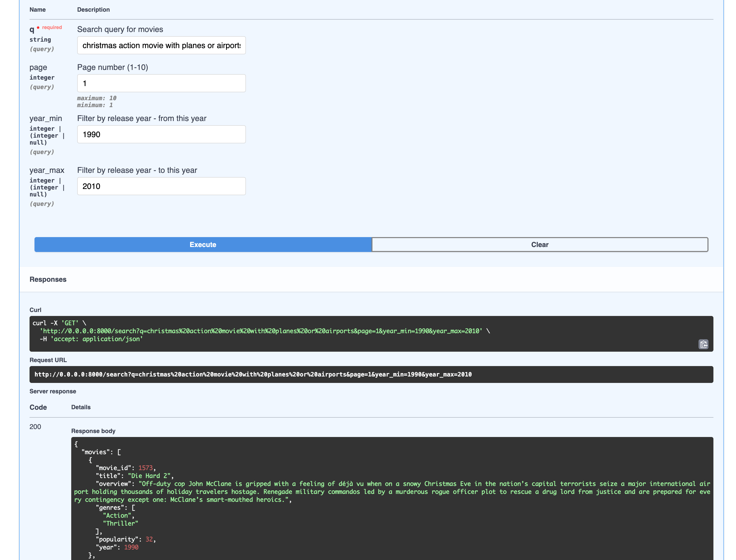This screenshot has height=560, width=736.
Task: Click the 200 response status code
Action: [x=35, y=427]
